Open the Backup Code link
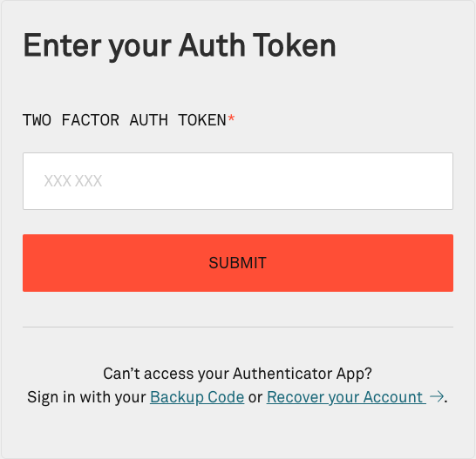Screen dimensions: 476x459 [x=197, y=397]
